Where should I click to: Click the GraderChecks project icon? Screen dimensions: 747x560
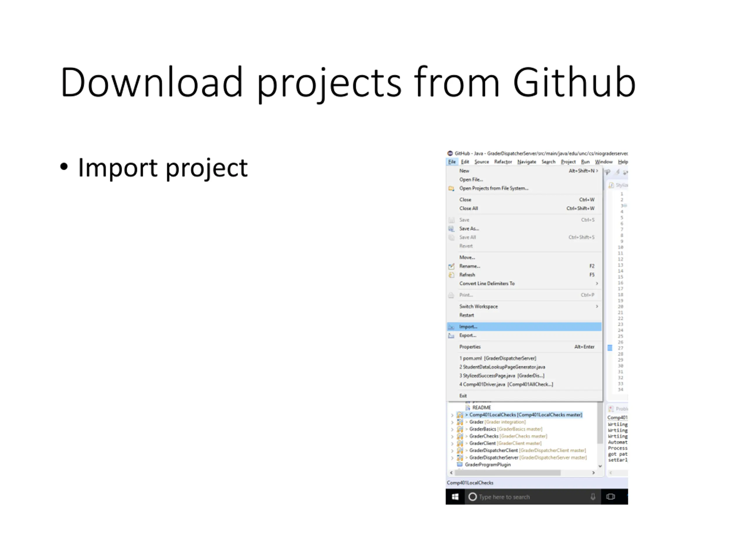tap(460, 436)
